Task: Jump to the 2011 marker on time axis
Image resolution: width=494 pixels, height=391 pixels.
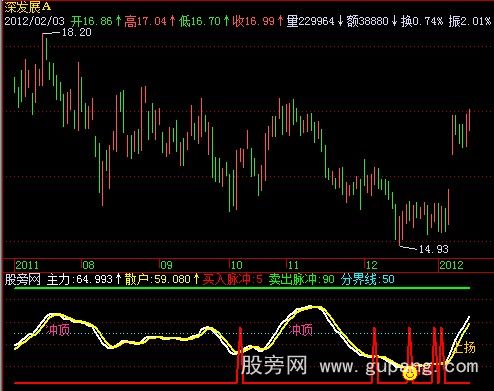Action: coord(27,265)
